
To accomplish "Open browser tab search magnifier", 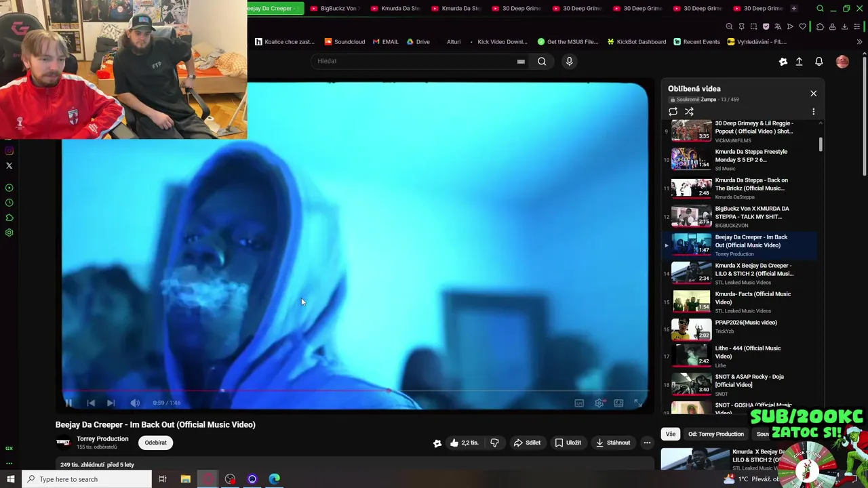I will [820, 8].
